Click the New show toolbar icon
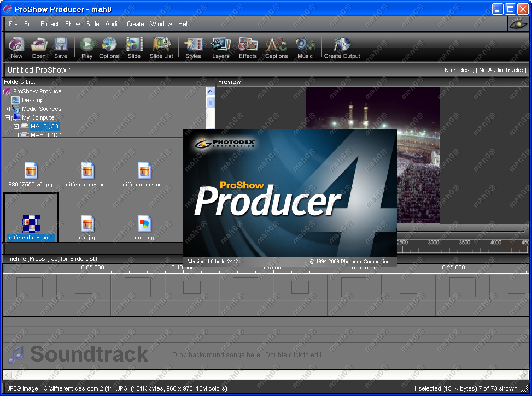This screenshot has height=396, width=532. [16, 48]
